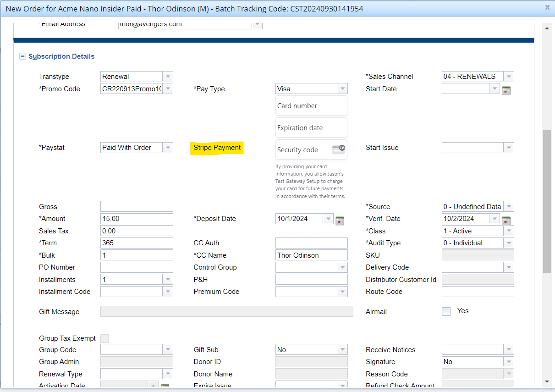555x392 pixels.
Task: Click the scrollbar up arrow
Action: [x=547, y=28]
